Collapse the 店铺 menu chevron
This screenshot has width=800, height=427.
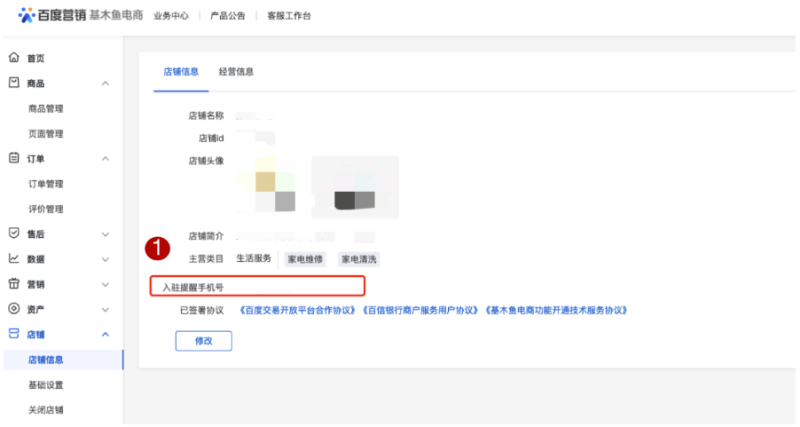tap(105, 334)
